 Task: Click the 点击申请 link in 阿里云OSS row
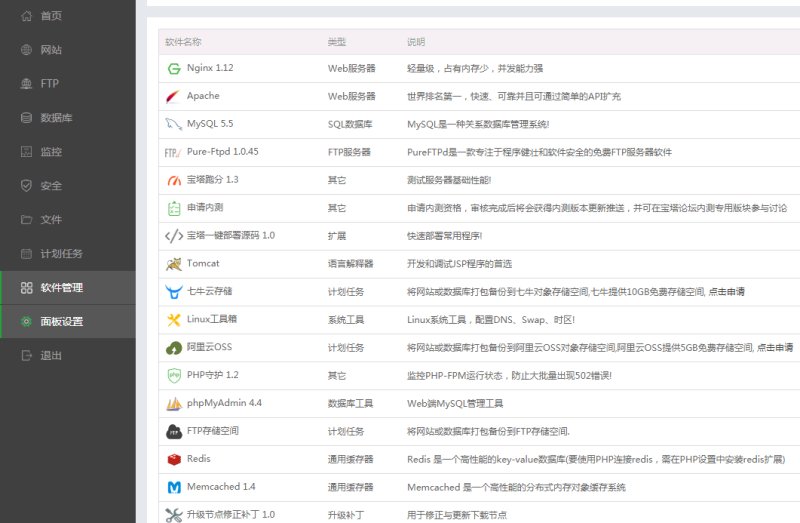click(x=775, y=348)
